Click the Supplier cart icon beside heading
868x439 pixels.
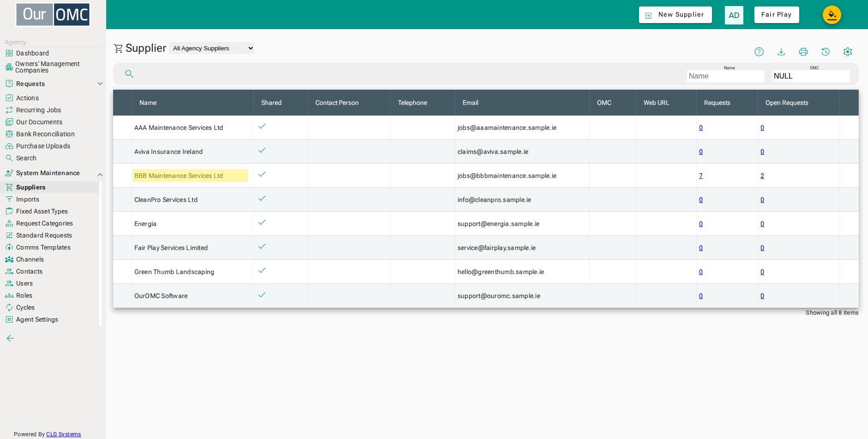pos(119,48)
